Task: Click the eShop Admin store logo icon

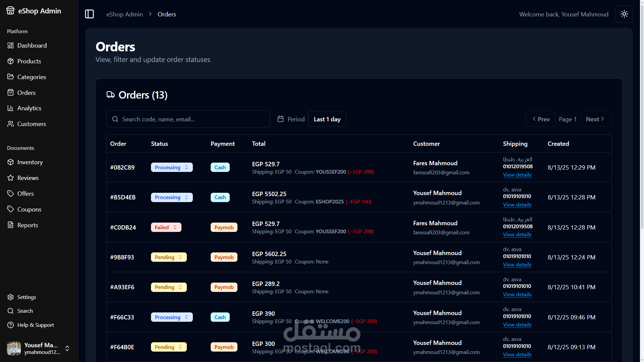Action: coord(10,11)
